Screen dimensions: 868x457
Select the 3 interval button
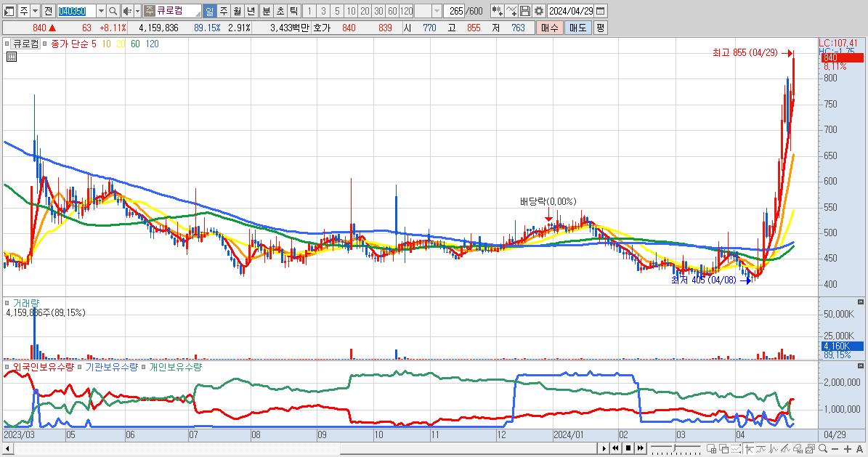coord(323,11)
